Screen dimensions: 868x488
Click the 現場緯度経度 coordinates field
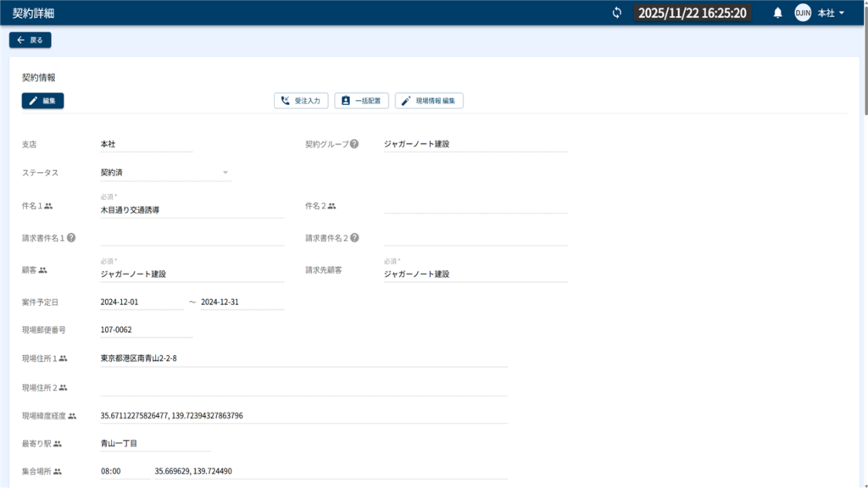[304, 415]
